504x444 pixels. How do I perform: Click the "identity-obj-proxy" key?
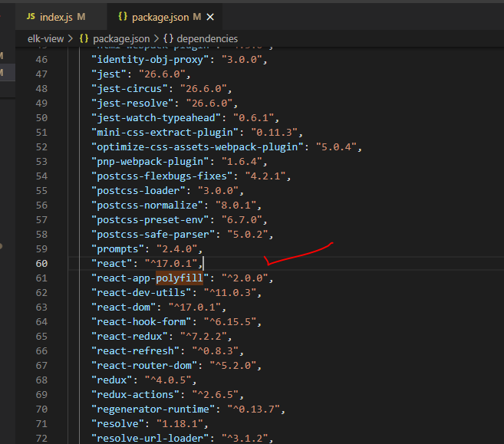[151, 60]
